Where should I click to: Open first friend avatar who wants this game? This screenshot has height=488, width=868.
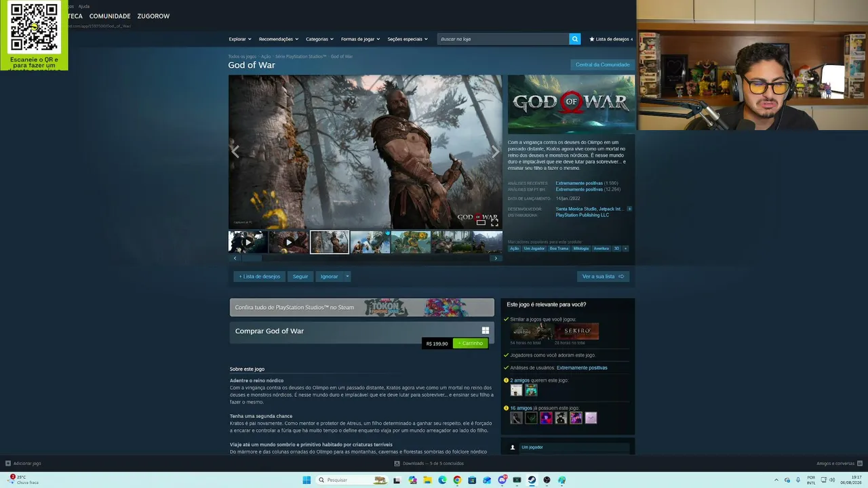click(516, 390)
